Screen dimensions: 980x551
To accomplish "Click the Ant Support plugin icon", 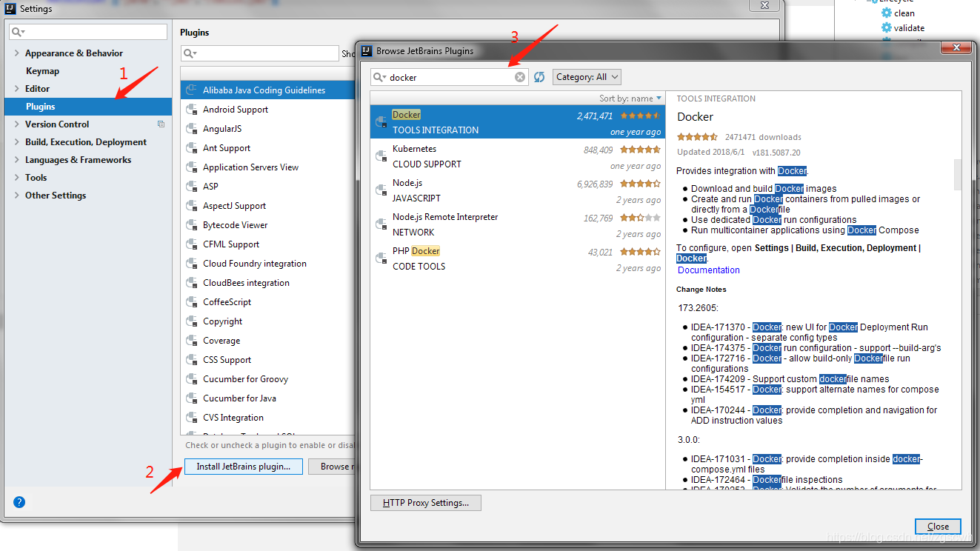I will pos(191,148).
